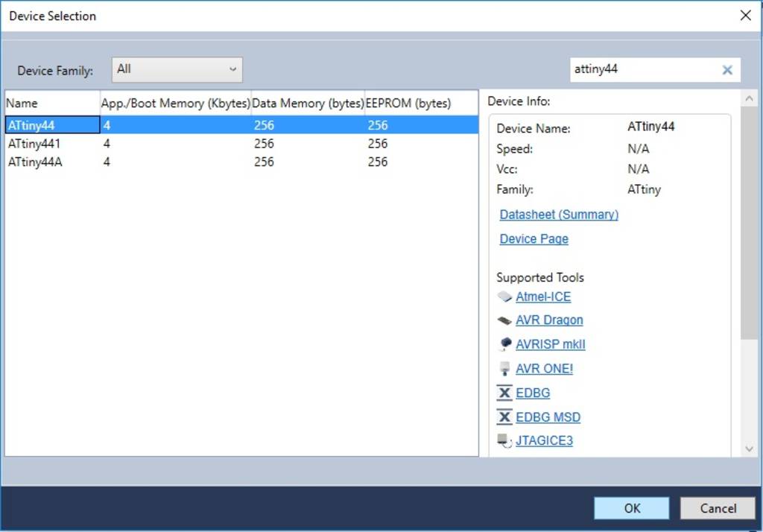Open the AVRISP mkII link
The width and height of the screenshot is (763, 532).
pos(551,344)
